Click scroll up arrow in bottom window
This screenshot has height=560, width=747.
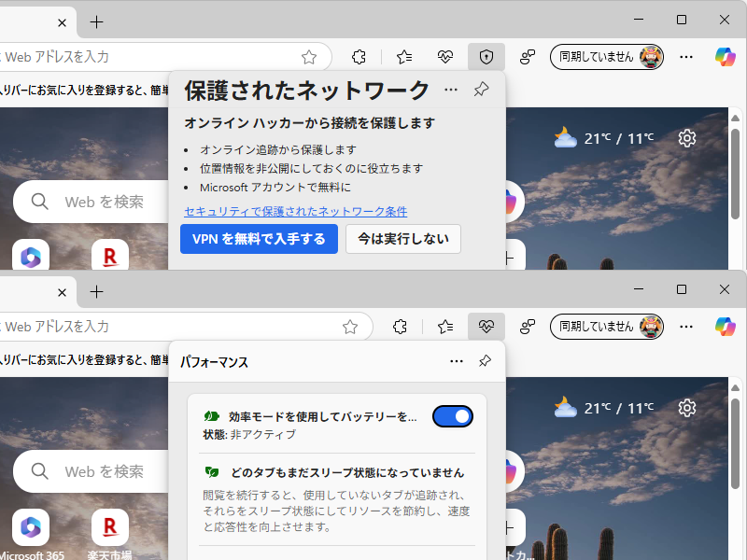click(x=735, y=387)
